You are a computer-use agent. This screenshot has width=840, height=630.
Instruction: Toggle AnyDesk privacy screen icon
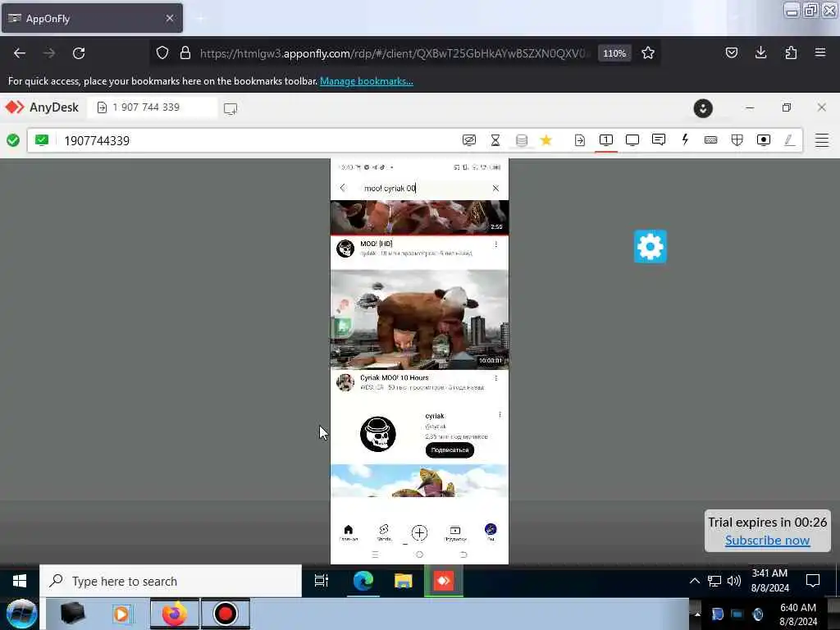pyautogui.click(x=468, y=140)
